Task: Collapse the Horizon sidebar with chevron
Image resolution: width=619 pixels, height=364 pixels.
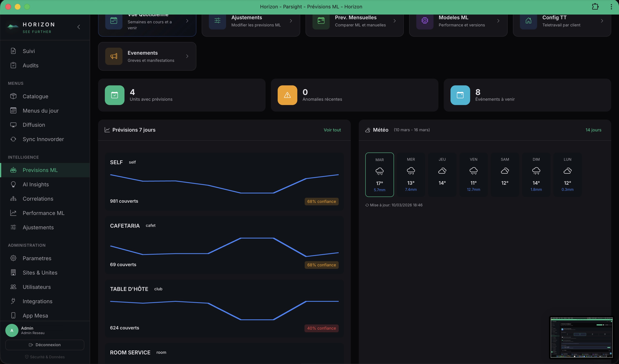Action: pos(79,27)
